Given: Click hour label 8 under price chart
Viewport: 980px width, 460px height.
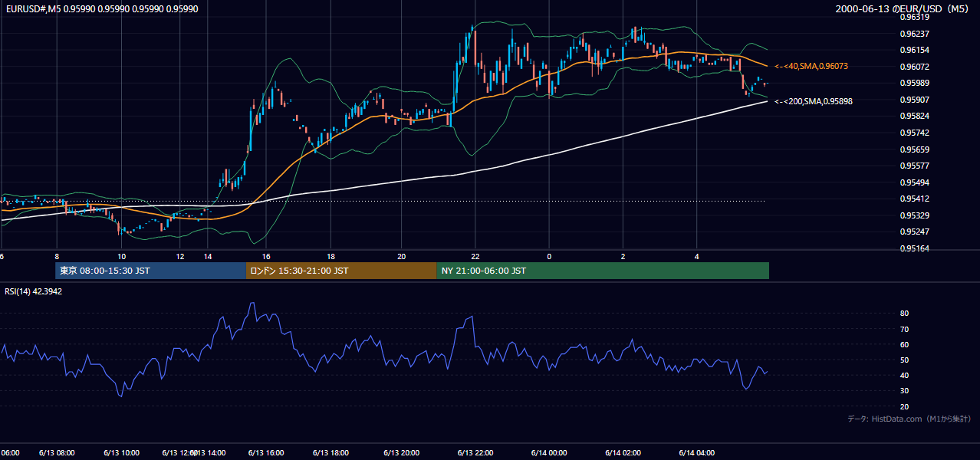Looking at the screenshot, I should [x=57, y=256].
